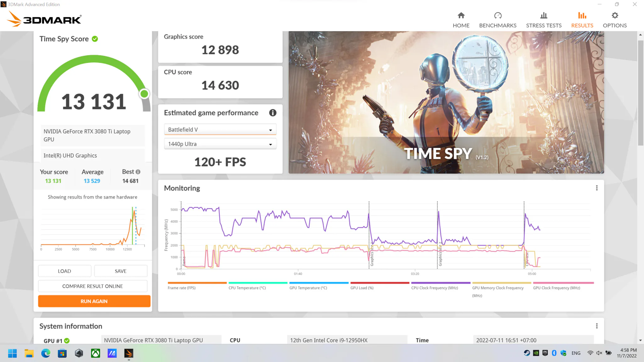Click the 3DMark logo
This screenshot has width=644, height=362.
44,19
